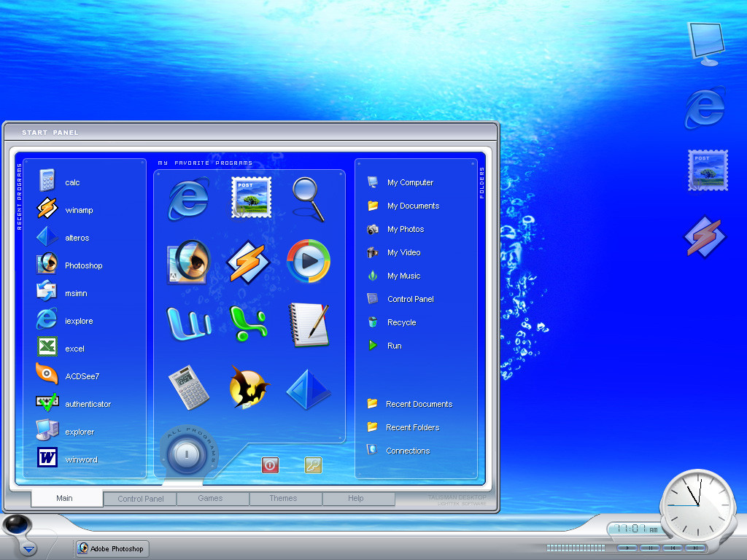The width and height of the screenshot is (747, 560).
Task: Open Recent Folders
Action: pyautogui.click(x=403, y=427)
